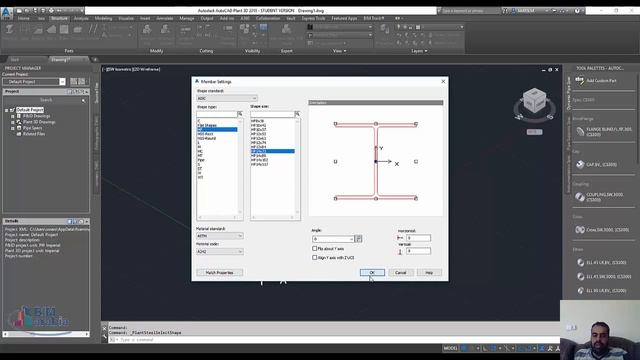Open the Material code dropdown

pos(220,251)
